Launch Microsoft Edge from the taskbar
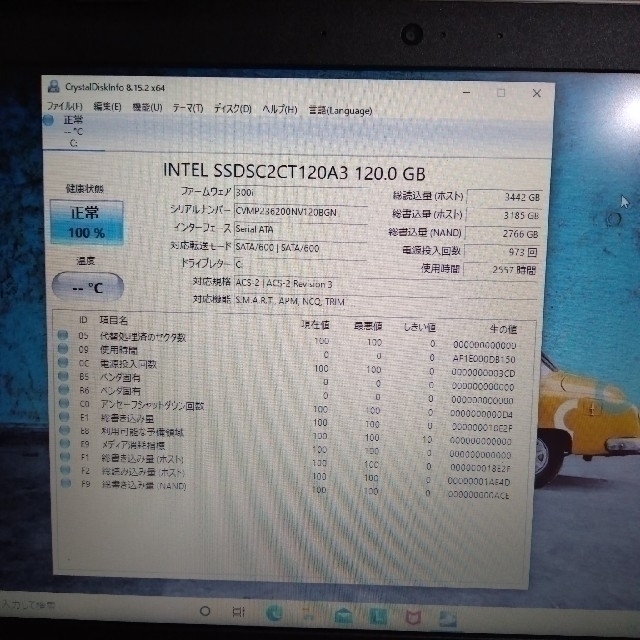 click(275, 614)
